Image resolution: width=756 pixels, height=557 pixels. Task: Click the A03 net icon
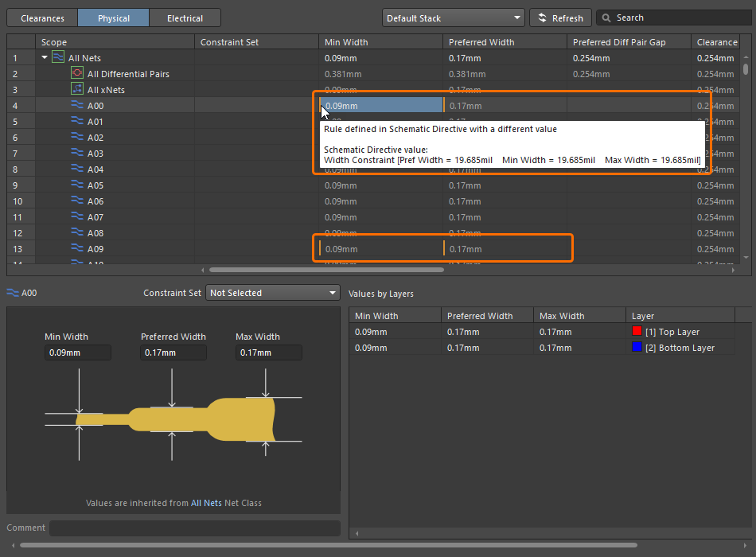77,153
